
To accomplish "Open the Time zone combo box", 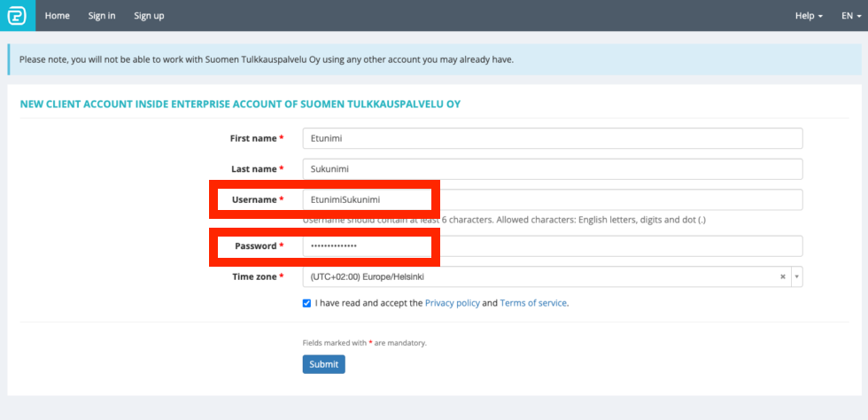I will click(553, 276).
